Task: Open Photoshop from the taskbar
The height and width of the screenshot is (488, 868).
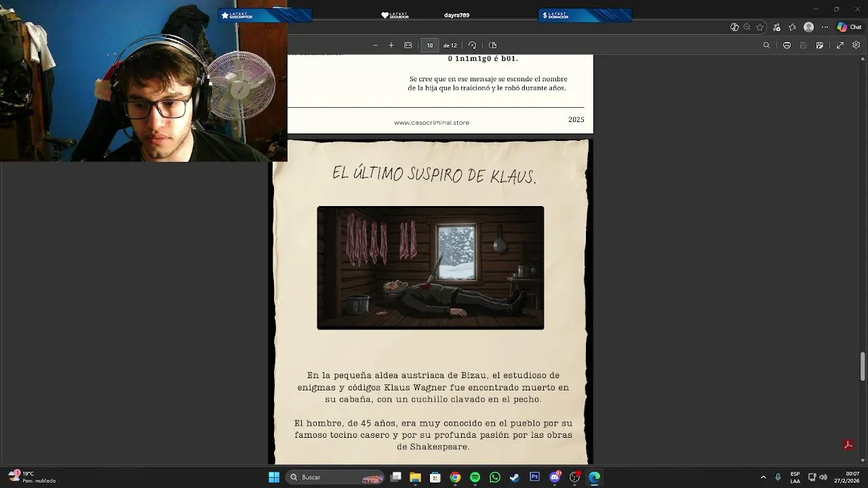Action: pyautogui.click(x=534, y=477)
